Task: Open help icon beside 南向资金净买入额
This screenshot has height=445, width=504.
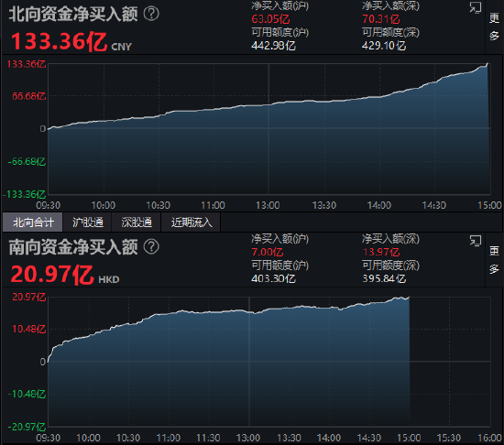Action: coord(151,246)
